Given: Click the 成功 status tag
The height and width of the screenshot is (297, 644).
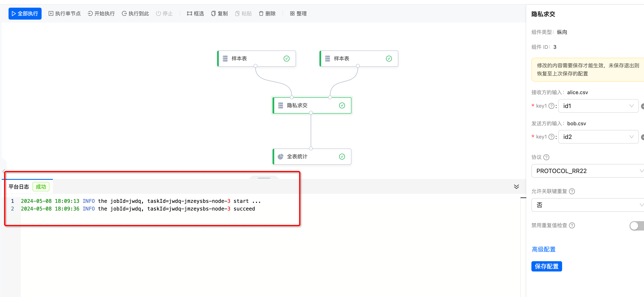Looking at the screenshot, I should click(41, 187).
